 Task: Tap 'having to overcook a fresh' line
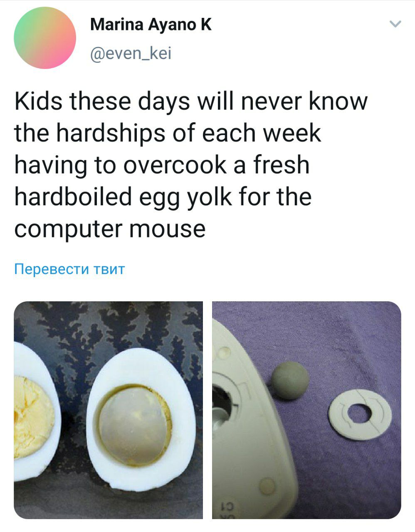pos(162,165)
